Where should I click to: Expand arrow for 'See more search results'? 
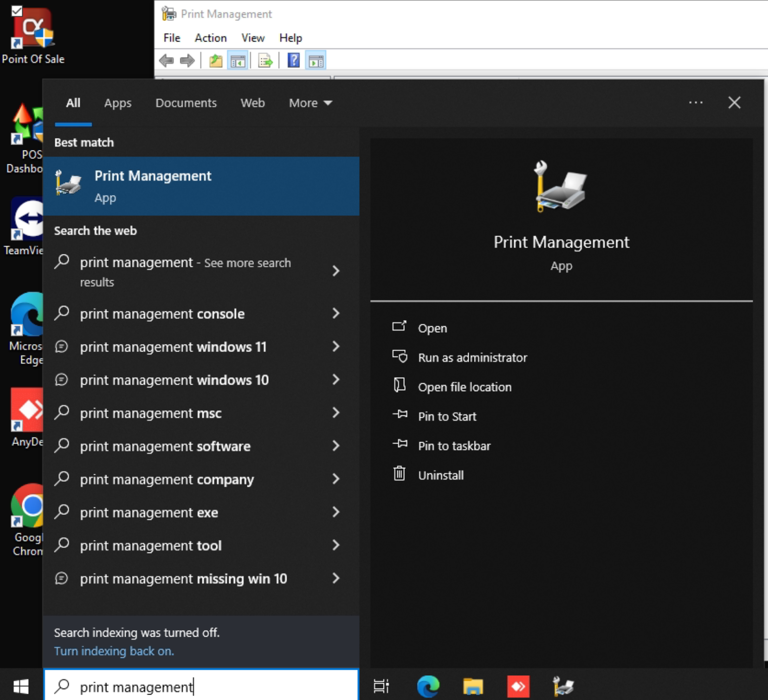[336, 271]
